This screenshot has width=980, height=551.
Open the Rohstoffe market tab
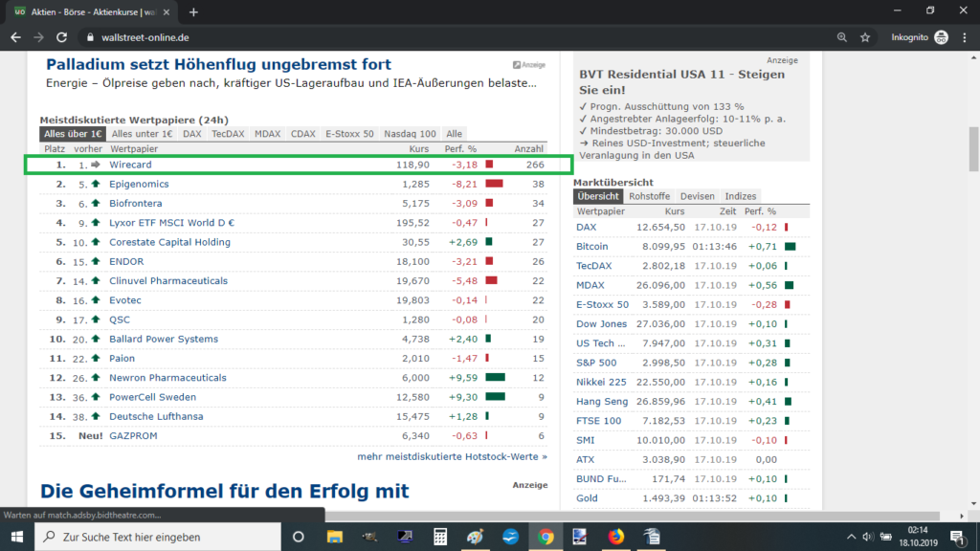pyautogui.click(x=650, y=196)
